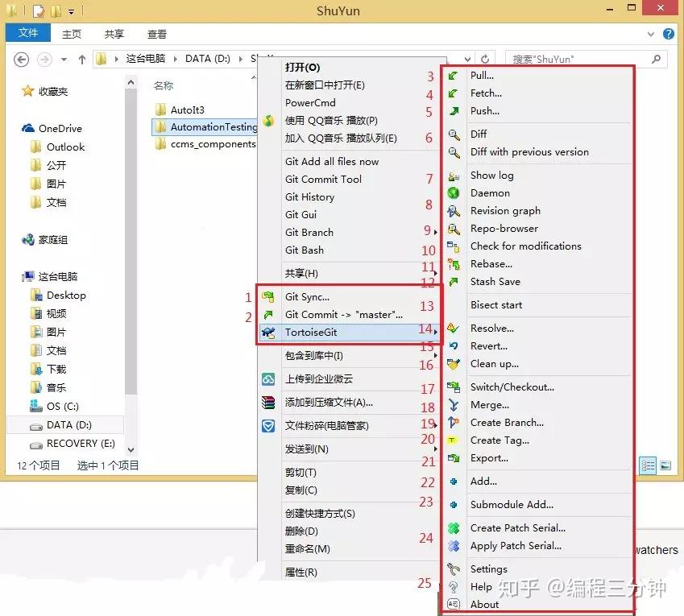Click the Up one level arrow

point(82,60)
